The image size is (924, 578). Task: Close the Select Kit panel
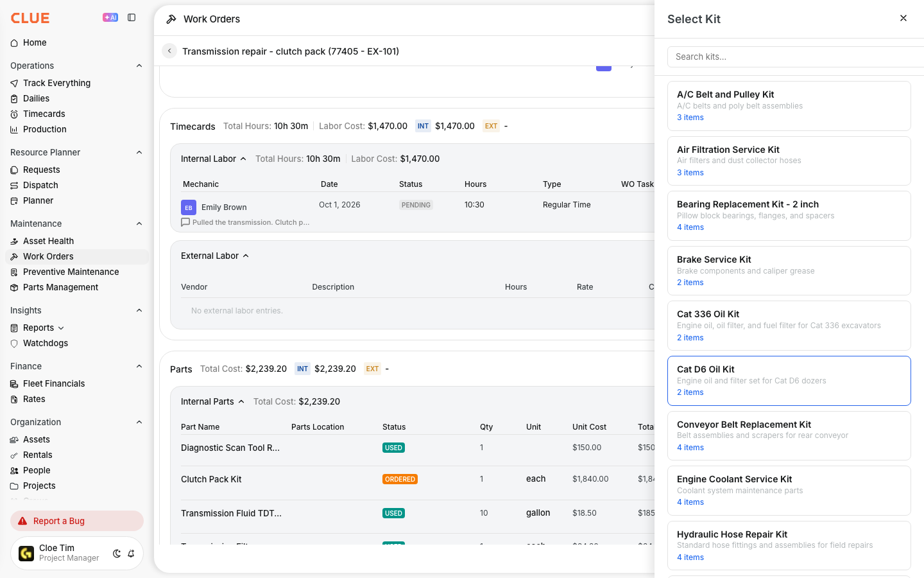pos(903,18)
